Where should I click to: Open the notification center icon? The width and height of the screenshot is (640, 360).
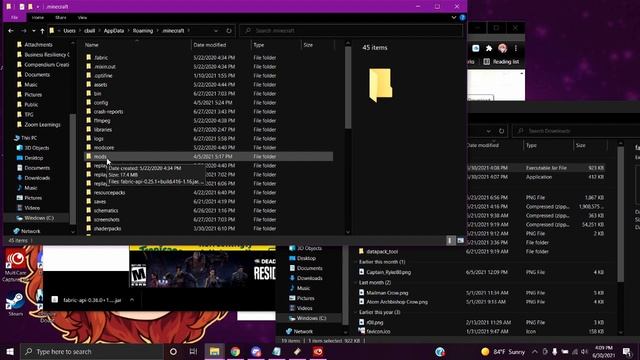pos(627,351)
